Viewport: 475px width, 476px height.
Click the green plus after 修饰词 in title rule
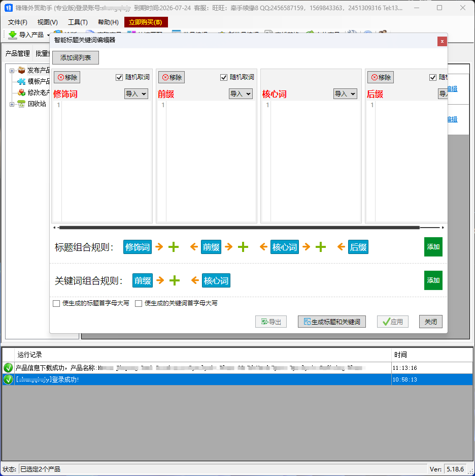[x=174, y=247]
